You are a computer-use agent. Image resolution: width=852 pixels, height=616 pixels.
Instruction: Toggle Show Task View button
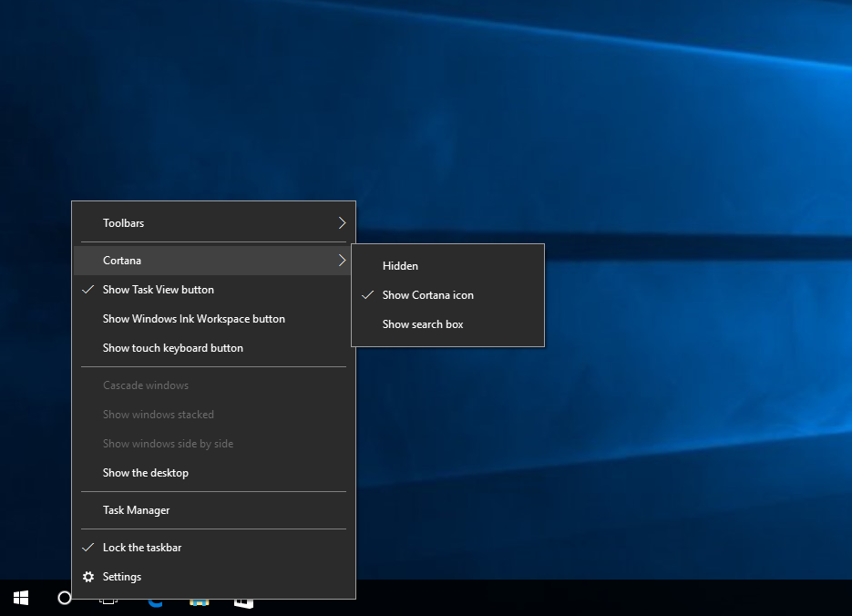[x=158, y=289]
